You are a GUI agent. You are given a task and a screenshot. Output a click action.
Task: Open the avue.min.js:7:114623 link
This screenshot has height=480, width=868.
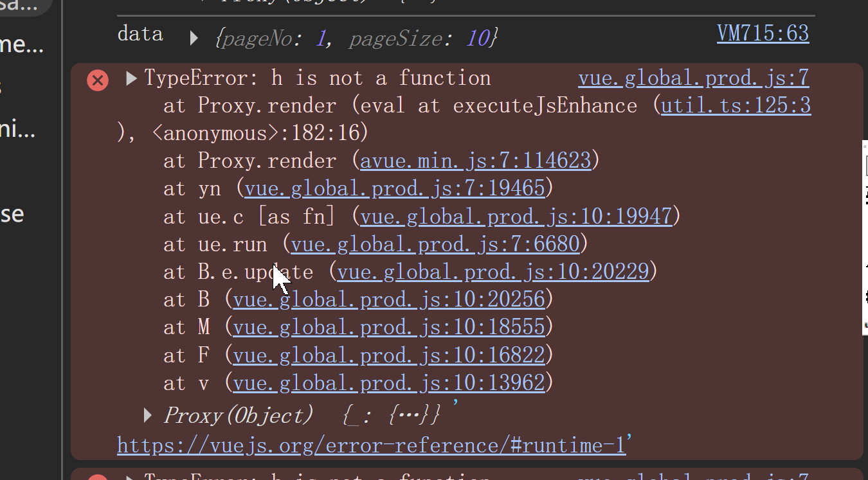(x=475, y=161)
